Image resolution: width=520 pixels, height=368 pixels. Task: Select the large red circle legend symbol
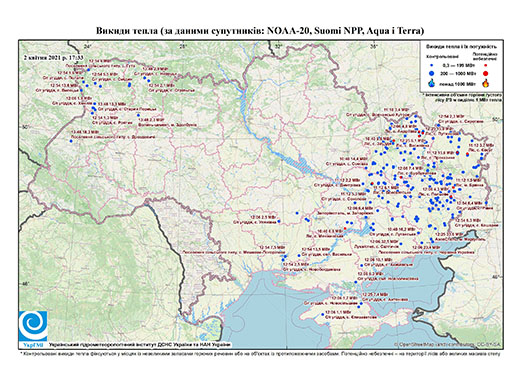pyautogui.click(x=486, y=73)
